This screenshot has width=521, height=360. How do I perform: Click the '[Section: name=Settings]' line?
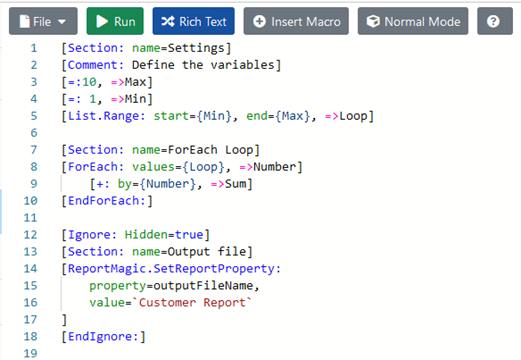click(146, 48)
